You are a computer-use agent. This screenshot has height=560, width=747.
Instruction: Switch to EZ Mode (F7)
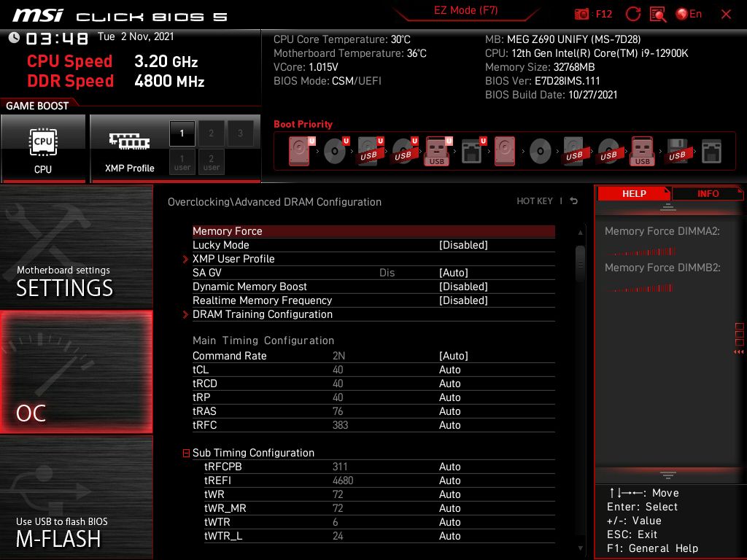click(x=465, y=10)
